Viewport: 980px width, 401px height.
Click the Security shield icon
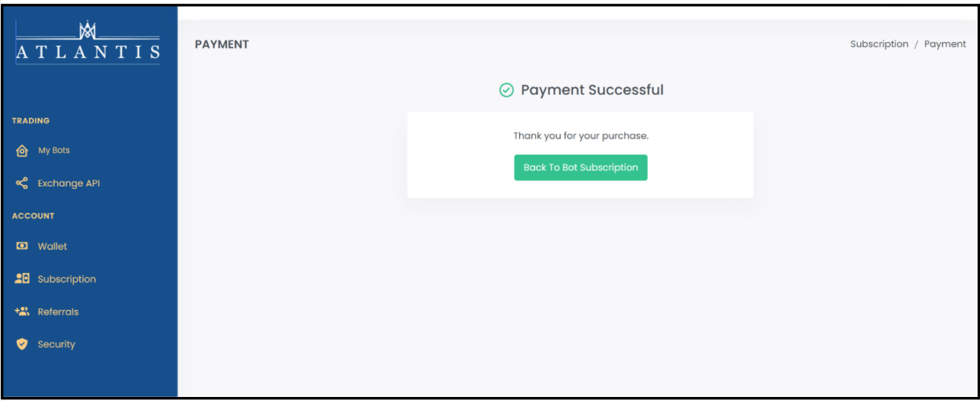tap(23, 345)
